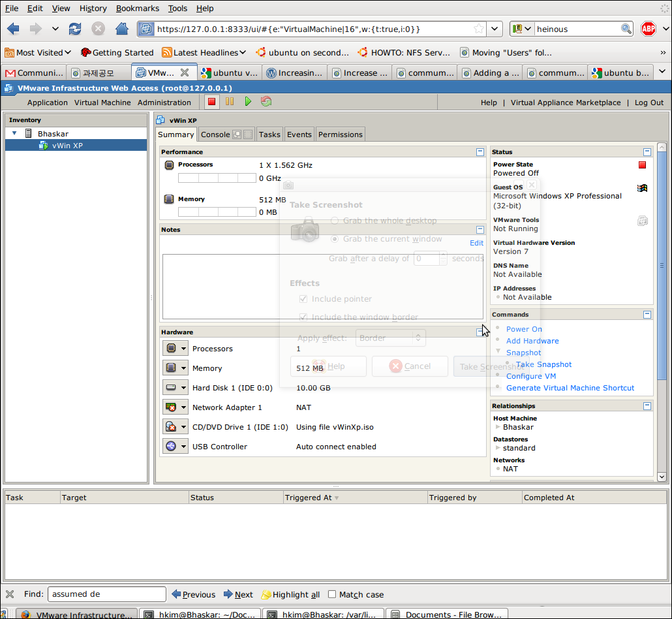The height and width of the screenshot is (619, 672).
Task: Reload the page with refresh icon
Action: coord(75,29)
